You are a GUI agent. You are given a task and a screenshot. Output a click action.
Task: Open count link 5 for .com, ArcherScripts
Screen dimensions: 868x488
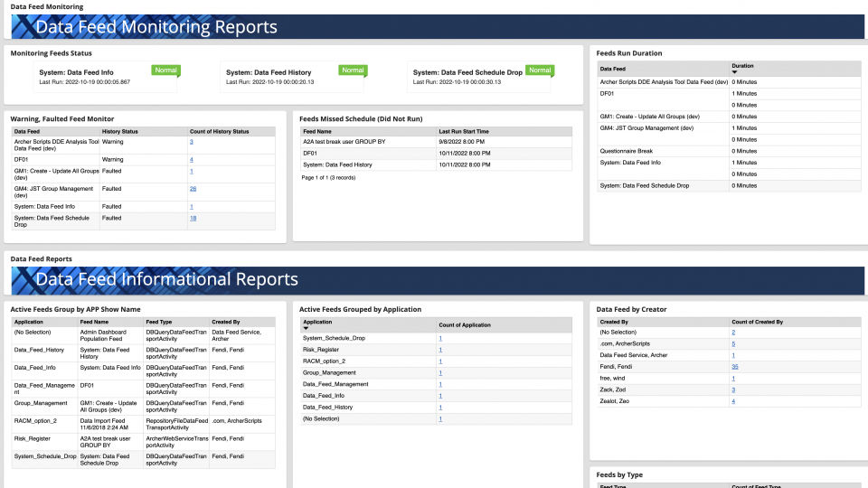[x=733, y=344]
